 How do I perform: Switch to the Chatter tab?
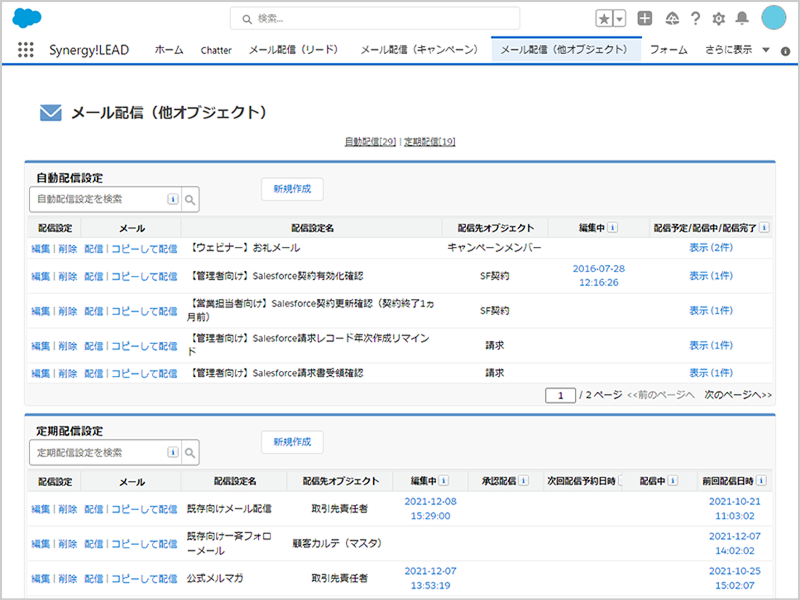(x=216, y=49)
